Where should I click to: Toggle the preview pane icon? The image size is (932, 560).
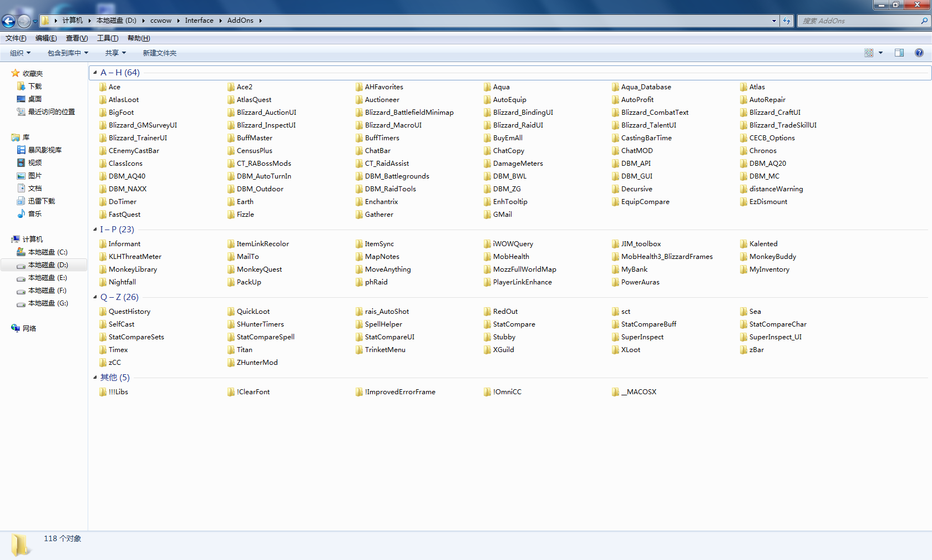click(899, 53)
